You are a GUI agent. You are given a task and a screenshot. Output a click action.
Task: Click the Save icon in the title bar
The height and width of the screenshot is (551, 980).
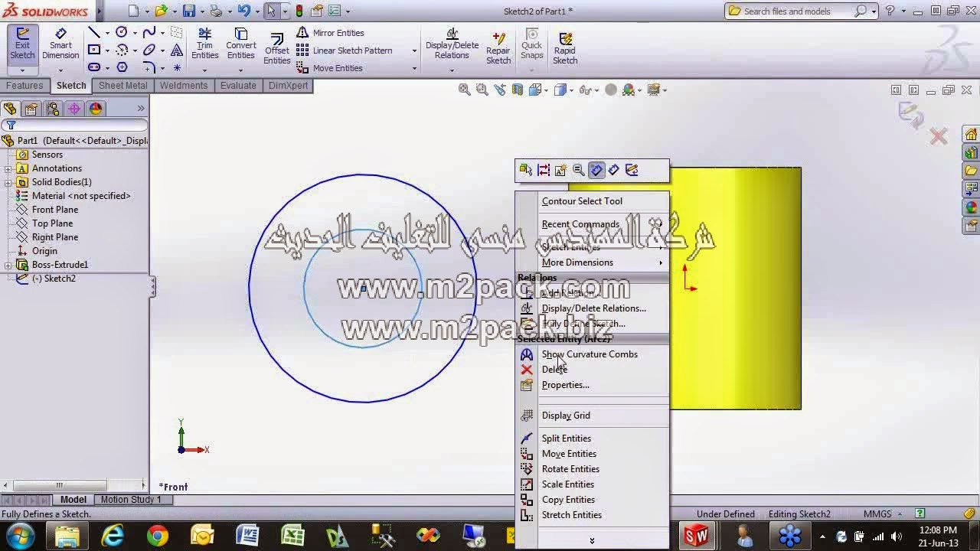pos(188,11)
